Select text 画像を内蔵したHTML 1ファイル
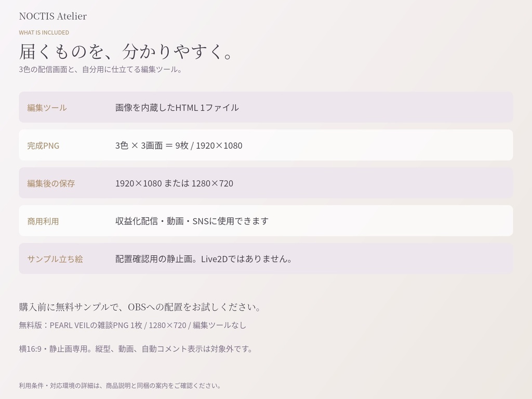The height and width of the screenshot is (399, 532). tap(177, 108)
